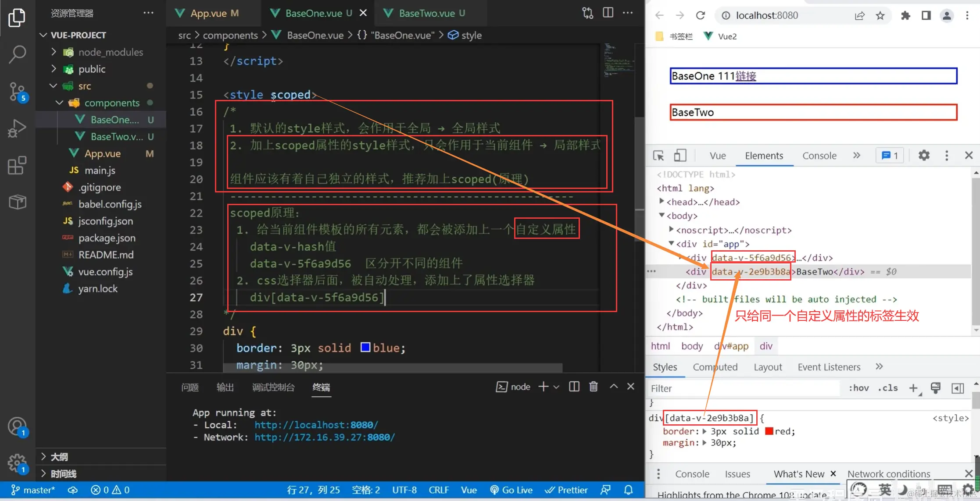
Task: Click the Go Live status bar button
Action: (x=511, y=490)
